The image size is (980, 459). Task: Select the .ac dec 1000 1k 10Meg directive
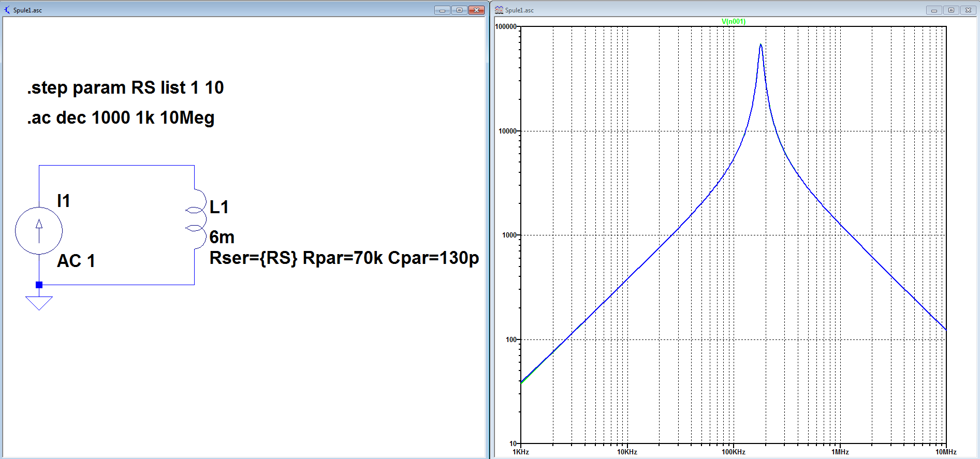[x=121, y=117]
